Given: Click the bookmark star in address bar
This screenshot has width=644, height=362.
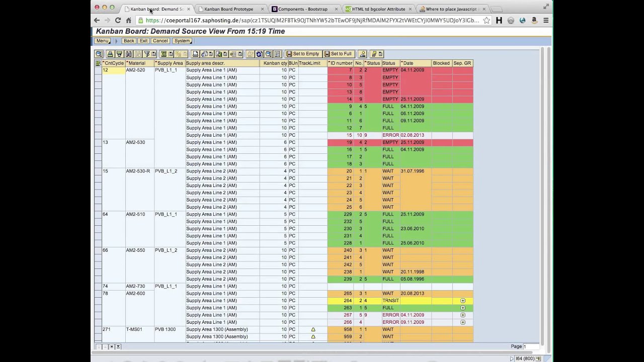Looking at the screenshot, I should (x=487, y=21).
